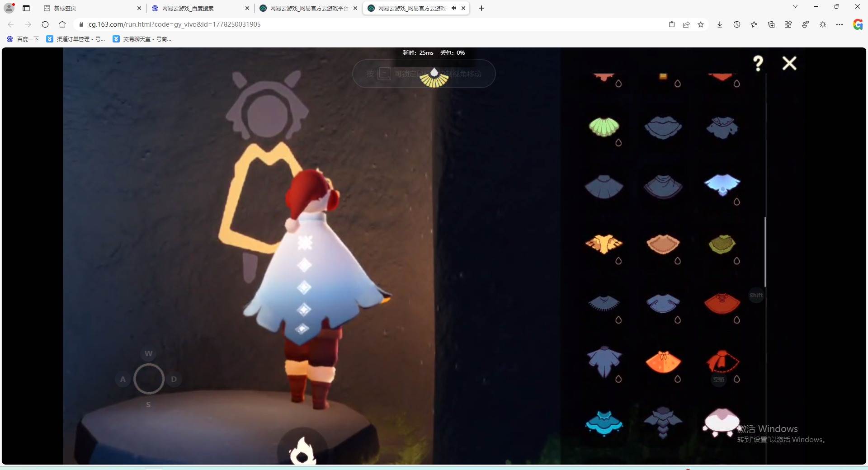Switch to the 网易云游戏_网易官方云游戏平台 tab
Image resolution: width=868 pixels, height=470 pixels.
309,8
